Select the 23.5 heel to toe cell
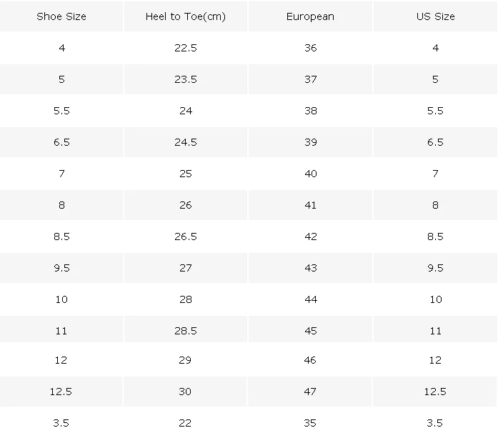This screenshot has height=448, width=498. pos(186,79)
